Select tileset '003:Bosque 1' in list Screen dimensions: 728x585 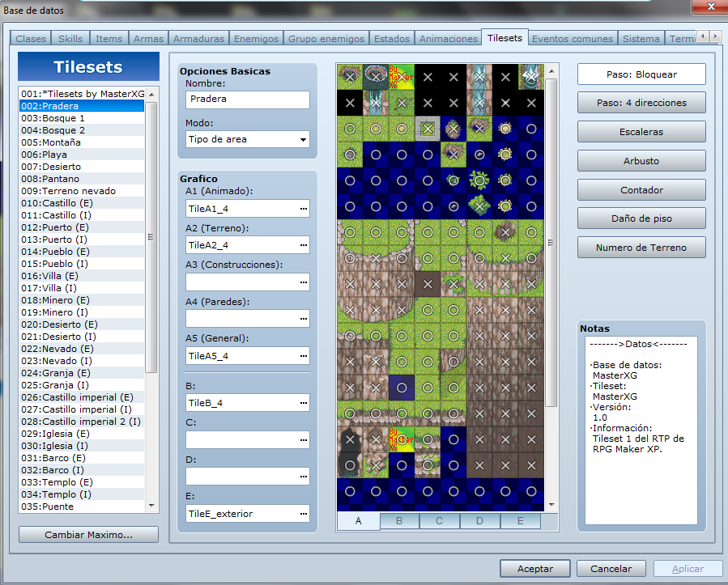pyautogui.click(x=82, y=118)
